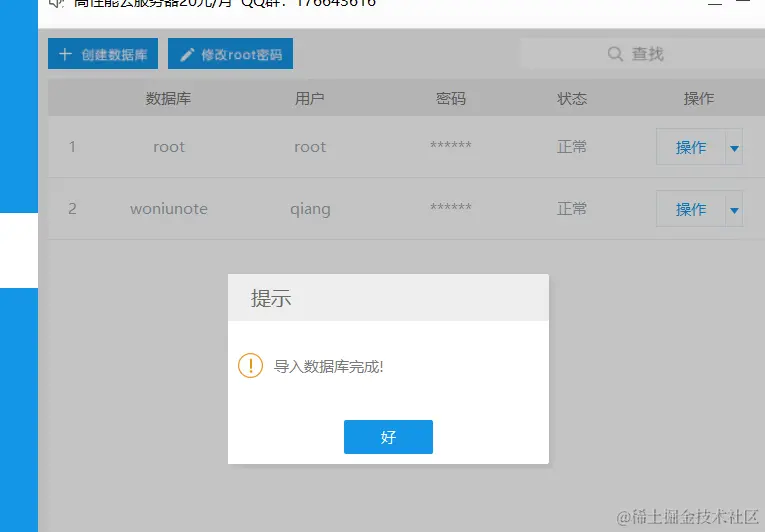Click the orange warning icon in the dialog
The height and width of the screenshot is (532, 765).
[250, 366]
